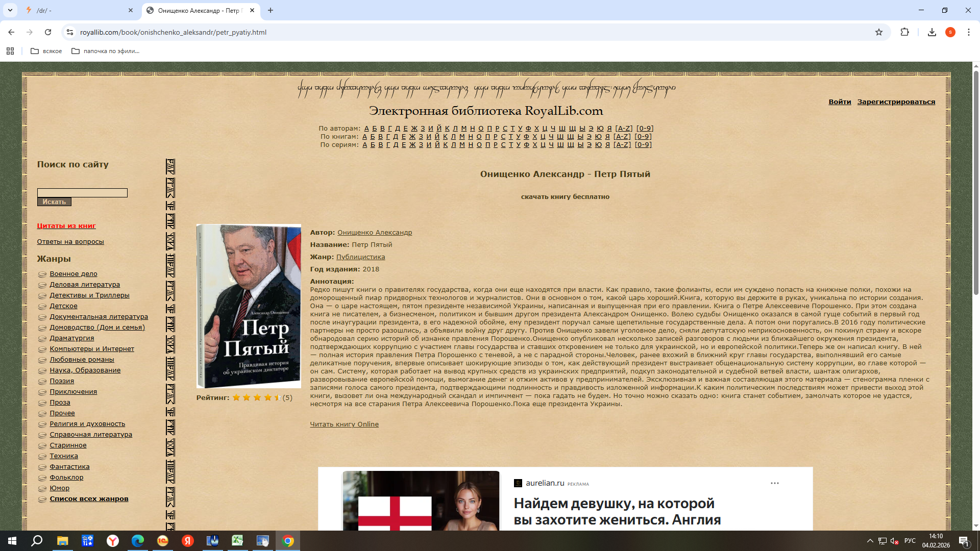
Task: Open Chrome's three-dot menu
Action: pyautogui.click(x=968, y=32)
